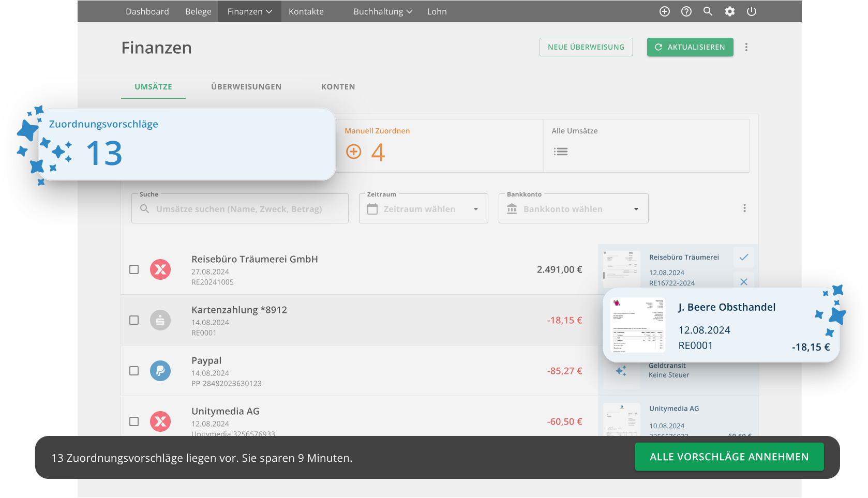Switch to the Überweisungen tab
This screenshot has width=868, height=498.
pyautogui.click(x=246, y=87)
